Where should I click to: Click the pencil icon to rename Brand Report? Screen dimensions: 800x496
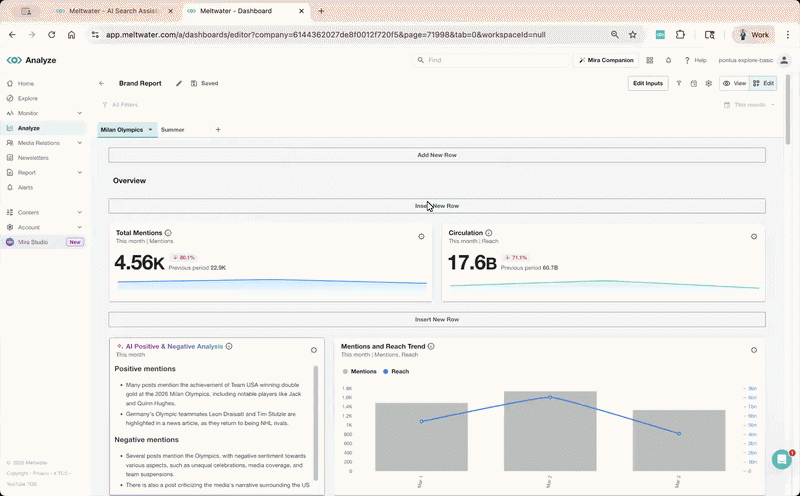point(179,83)
